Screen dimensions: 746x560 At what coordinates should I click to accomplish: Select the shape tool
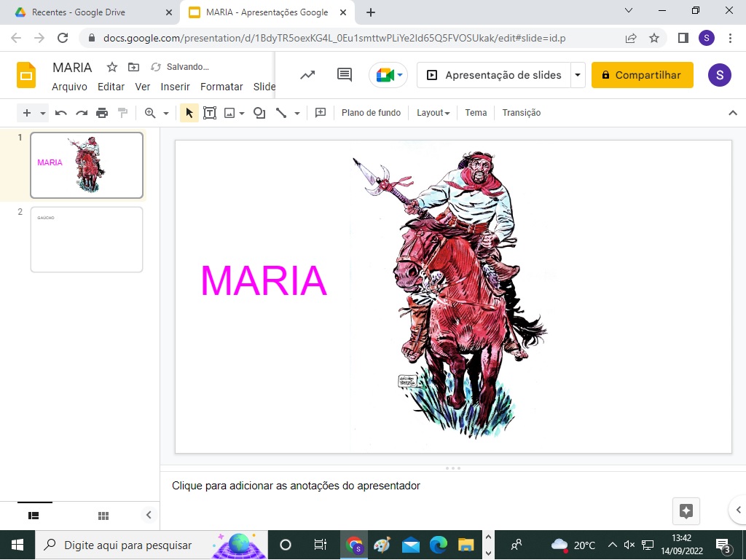tap(259, 113)
